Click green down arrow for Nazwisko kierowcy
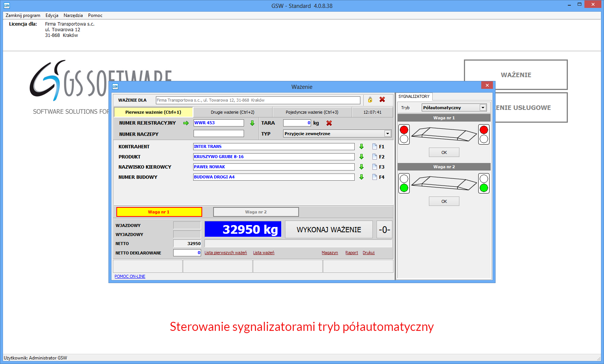 [x=361, y=167]
